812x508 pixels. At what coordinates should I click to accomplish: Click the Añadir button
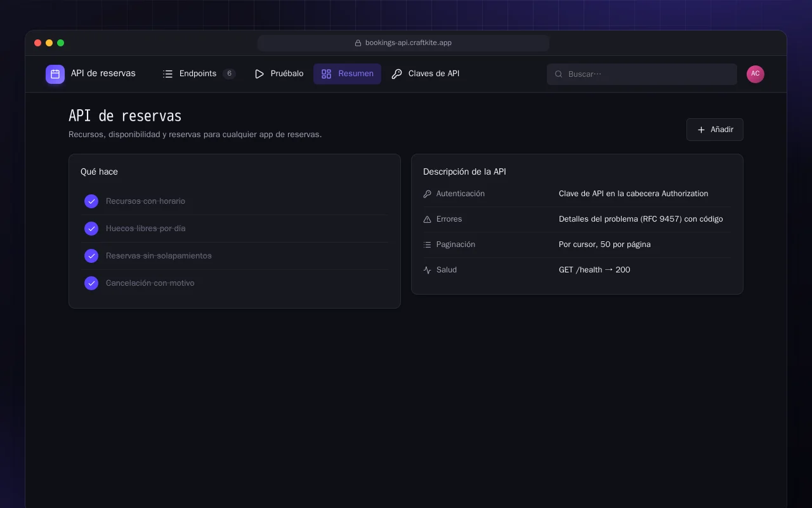click(715, 130)
